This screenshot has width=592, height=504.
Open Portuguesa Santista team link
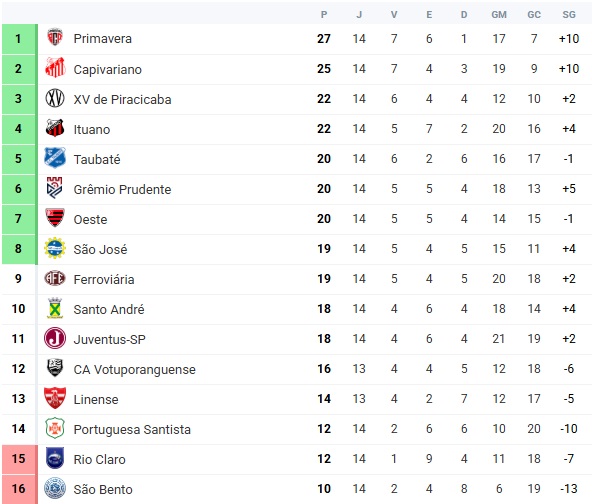click(x=132, y=430)
